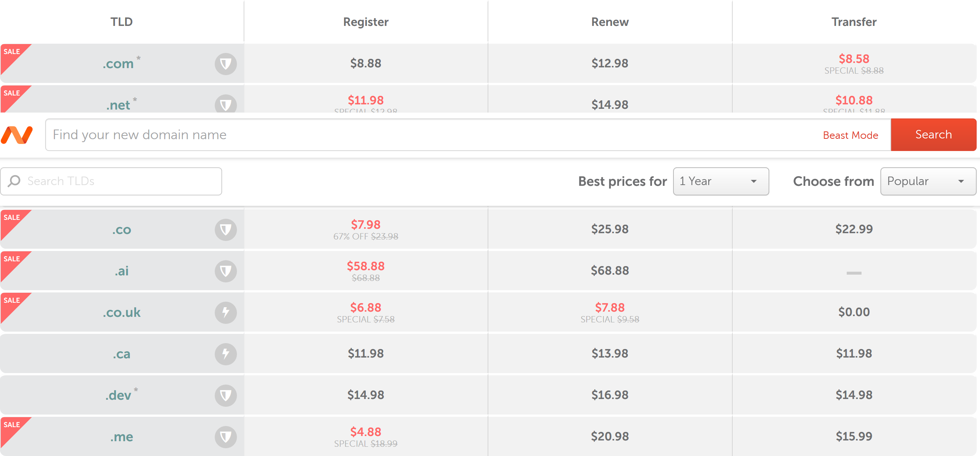Open the .me TLD link
The image size is (980, 456).
[122, 437]
